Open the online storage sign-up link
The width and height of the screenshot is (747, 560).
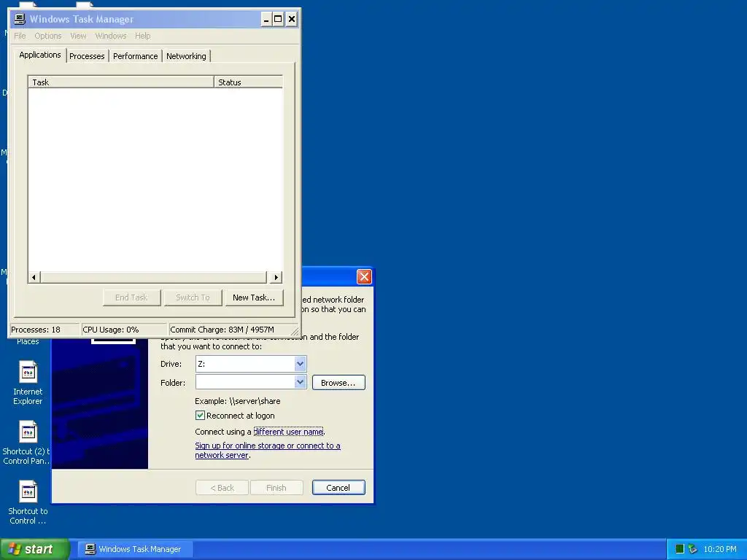point(268,450)
